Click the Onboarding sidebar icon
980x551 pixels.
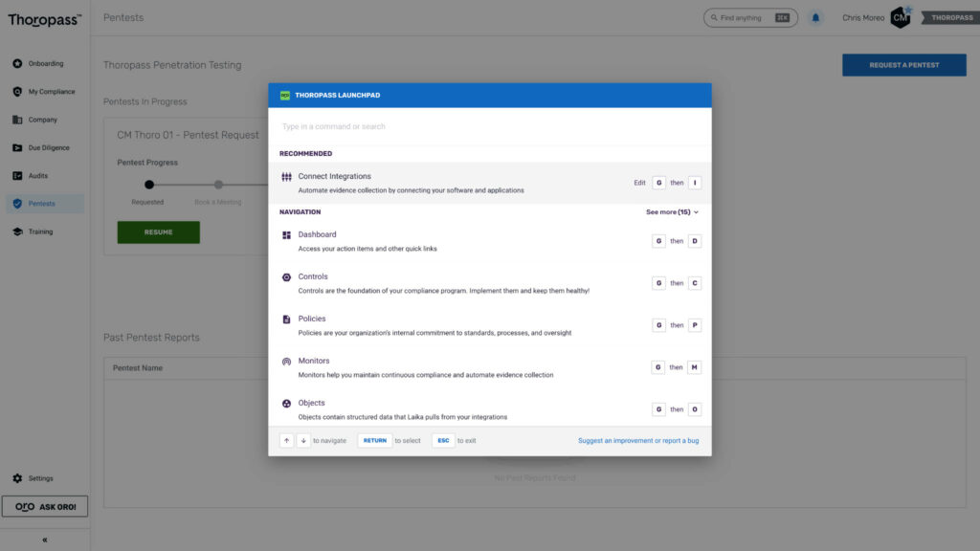[17, 63]
